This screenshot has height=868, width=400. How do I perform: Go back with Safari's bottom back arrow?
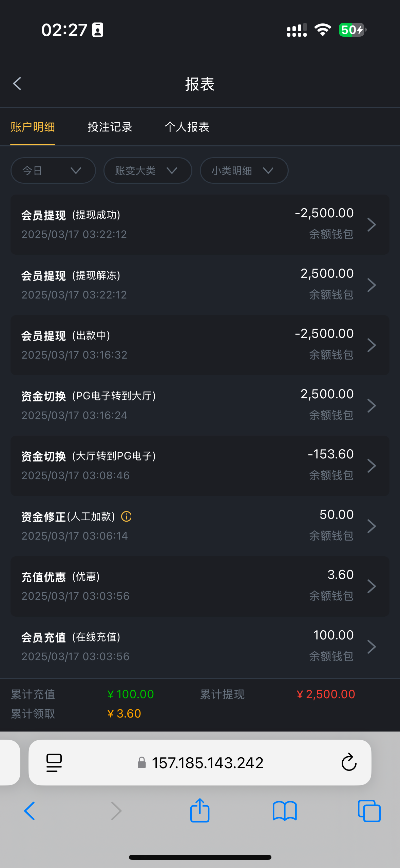coord(30,811)
